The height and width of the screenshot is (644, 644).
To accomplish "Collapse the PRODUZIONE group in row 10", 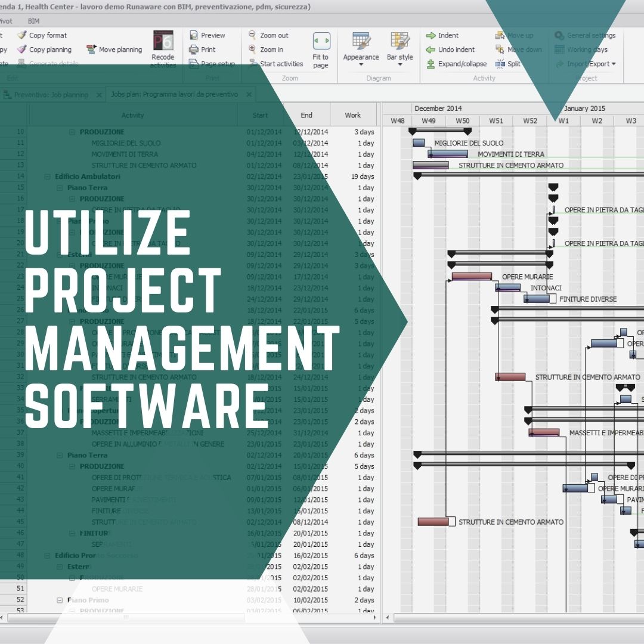I will pos(73,132).
